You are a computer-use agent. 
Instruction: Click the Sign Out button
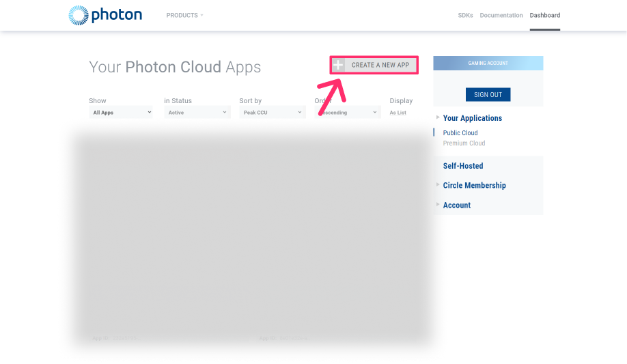coord(488,94)
